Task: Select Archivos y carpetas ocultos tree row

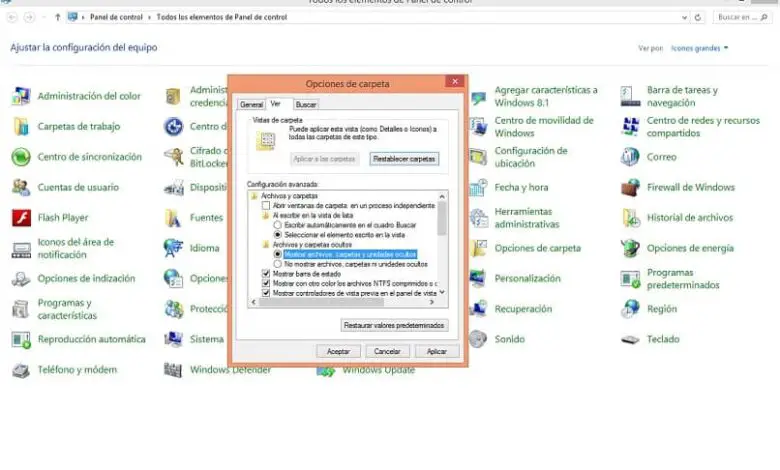Action: tap(312, 244)
